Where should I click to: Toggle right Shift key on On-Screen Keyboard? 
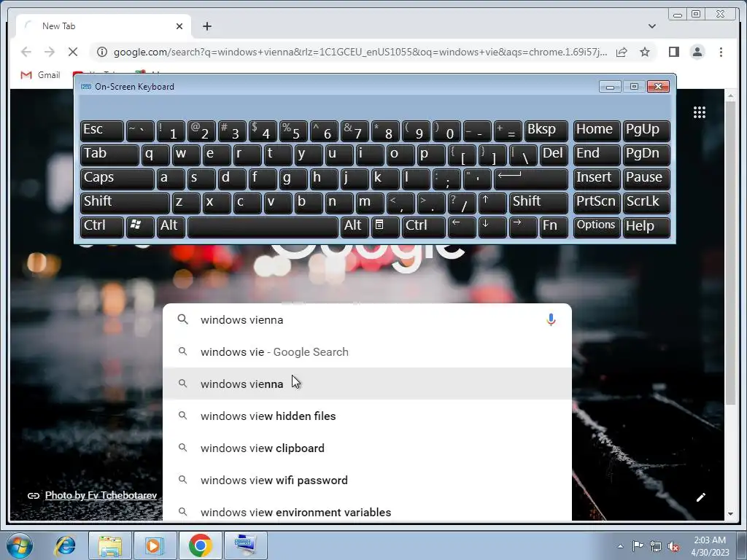pos(538,203)
